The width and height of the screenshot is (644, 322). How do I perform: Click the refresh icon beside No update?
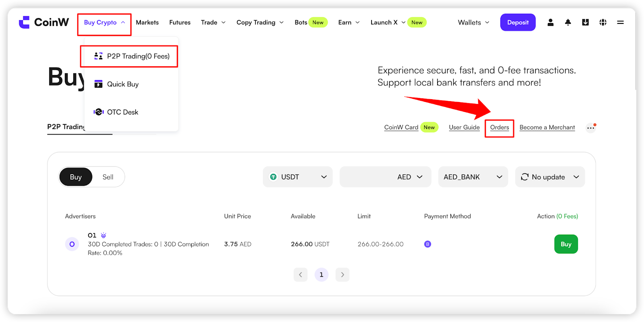(524, 177)
